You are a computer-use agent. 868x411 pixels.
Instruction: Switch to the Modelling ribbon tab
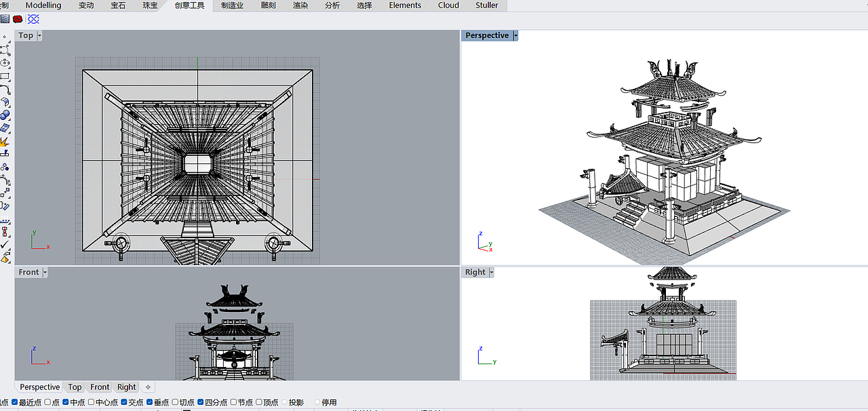(x=43, y=5)
